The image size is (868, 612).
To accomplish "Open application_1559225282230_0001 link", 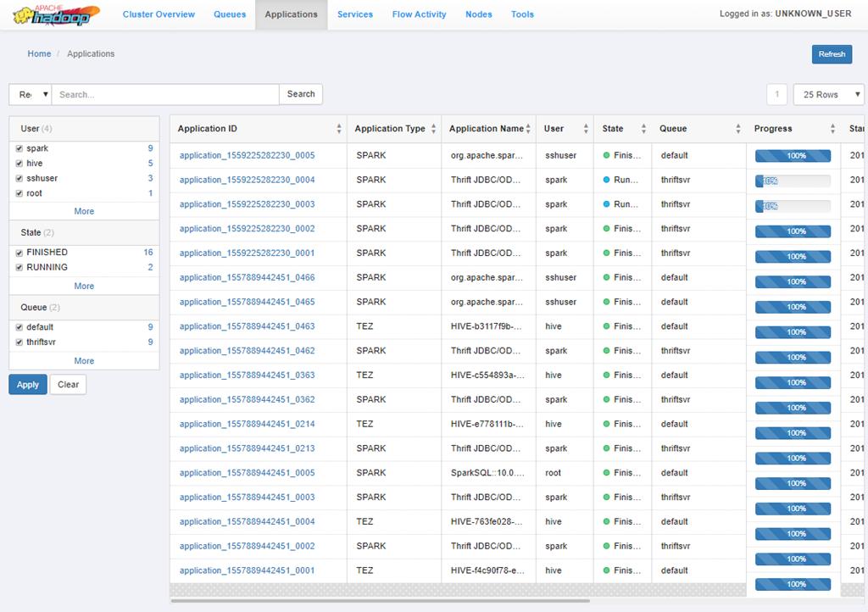I will 247,253.
